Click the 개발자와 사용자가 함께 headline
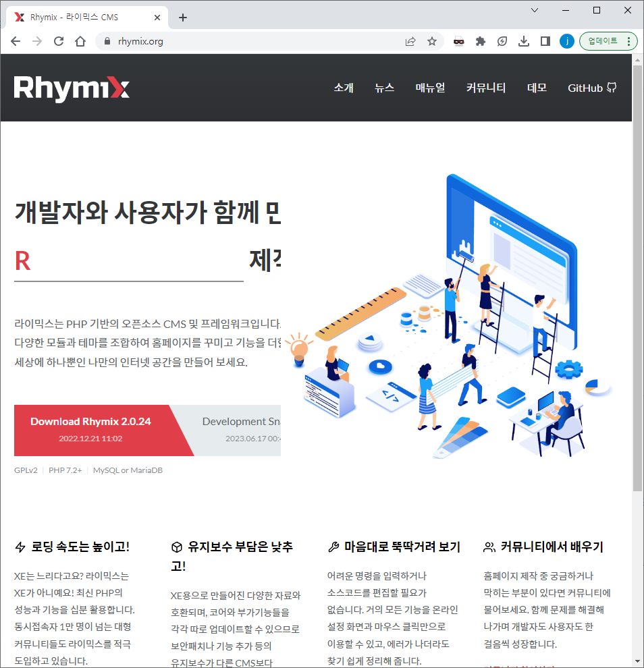Screen dimensions: 644x668 [147, 212]
